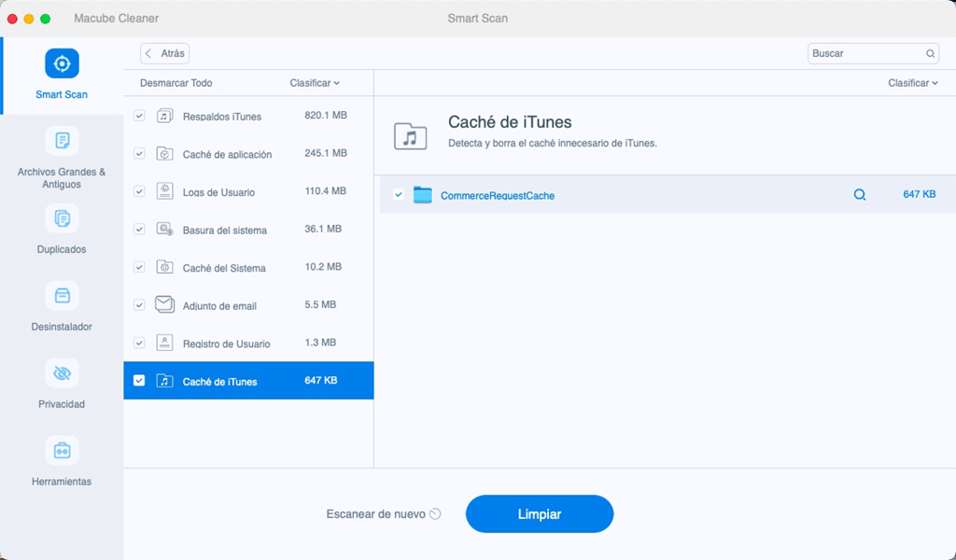
Task: Uncheck Basura del sistema checkbox
Action: (140, 229)
